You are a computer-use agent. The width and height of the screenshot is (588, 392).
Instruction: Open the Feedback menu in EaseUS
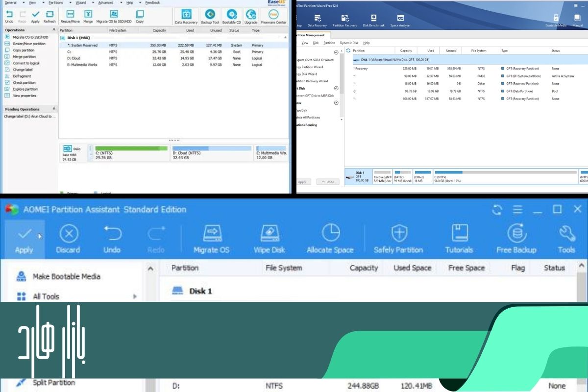point(152,2)
